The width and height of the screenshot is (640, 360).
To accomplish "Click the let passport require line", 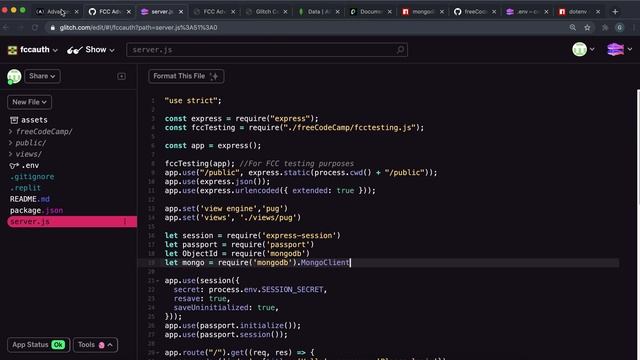I will (239, 244).
